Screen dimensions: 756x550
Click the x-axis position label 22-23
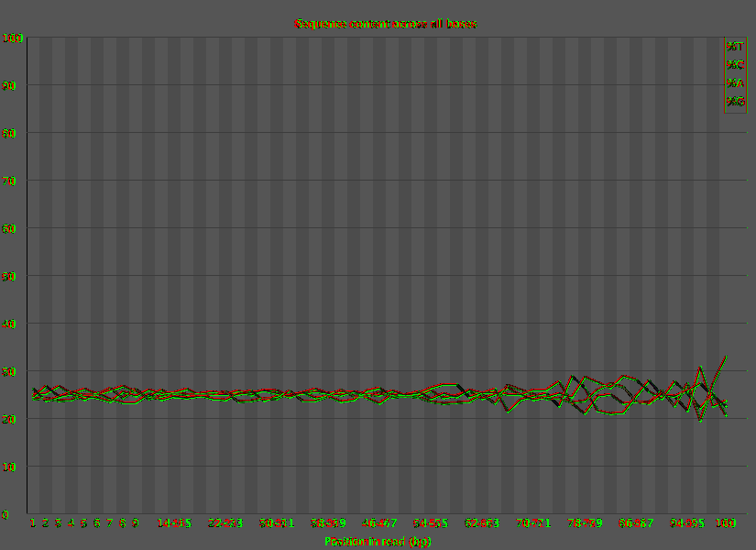[x=225, y=523]
